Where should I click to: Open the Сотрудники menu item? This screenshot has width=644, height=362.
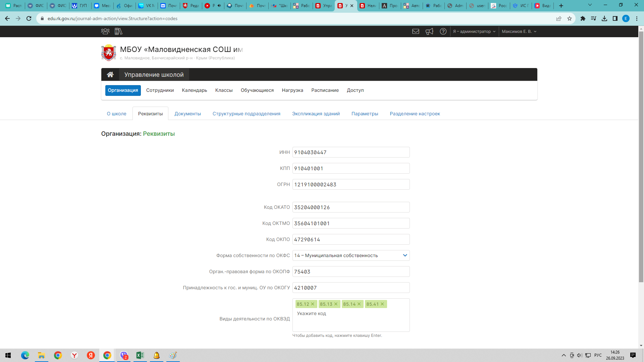pos(160,90)
